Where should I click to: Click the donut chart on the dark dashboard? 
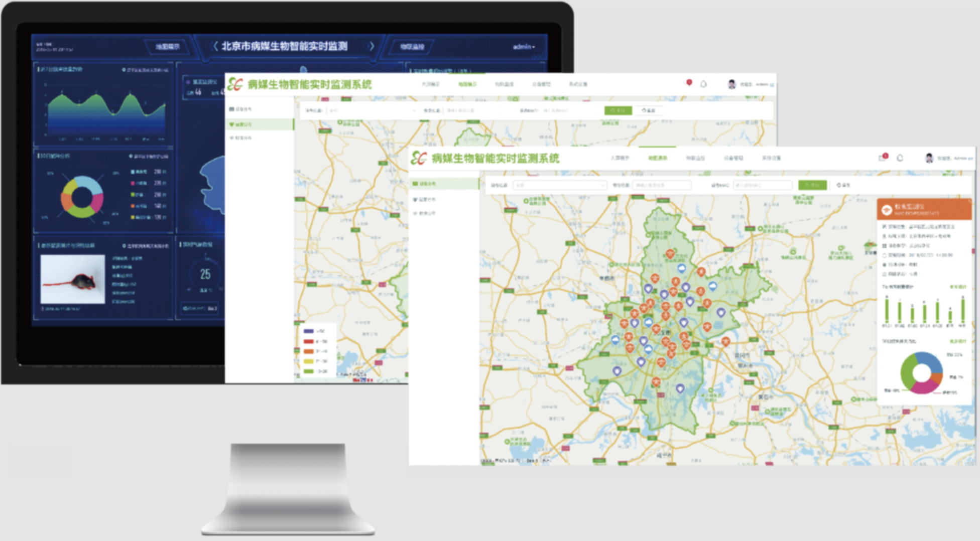pos(82,197)
